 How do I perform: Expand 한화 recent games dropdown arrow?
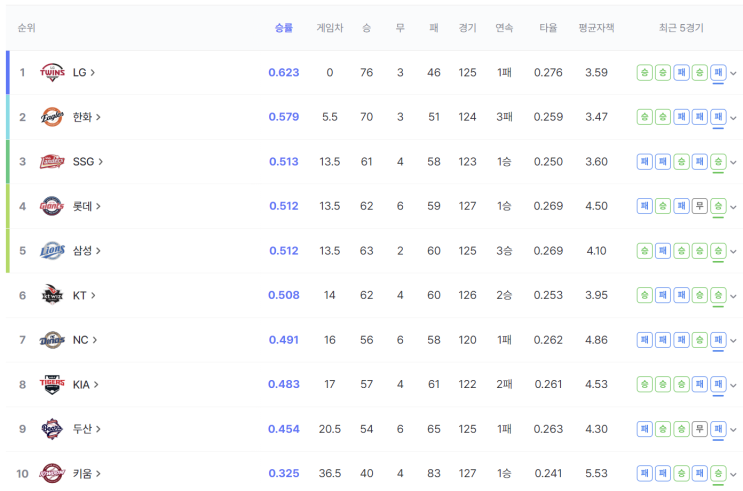point(734,117)
